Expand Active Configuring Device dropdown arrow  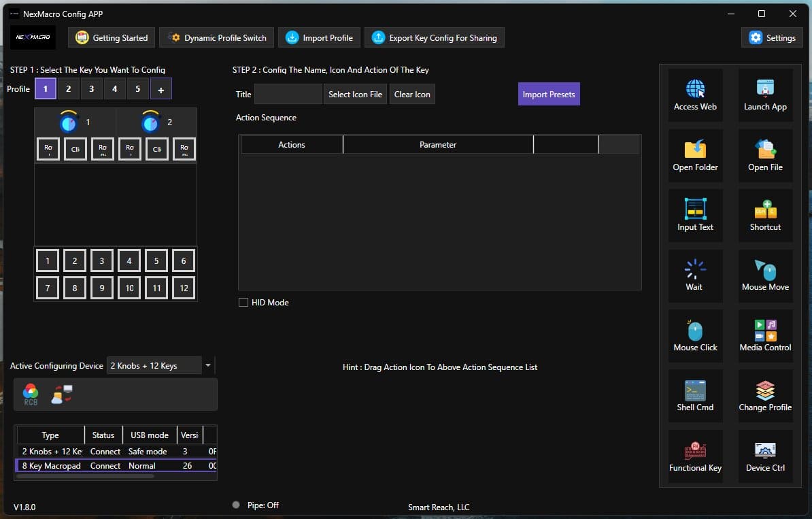click(207, 366)
